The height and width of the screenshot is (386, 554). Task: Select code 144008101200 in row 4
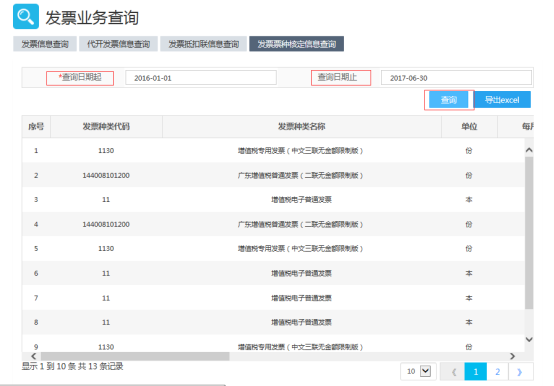[x=106, y=224]
